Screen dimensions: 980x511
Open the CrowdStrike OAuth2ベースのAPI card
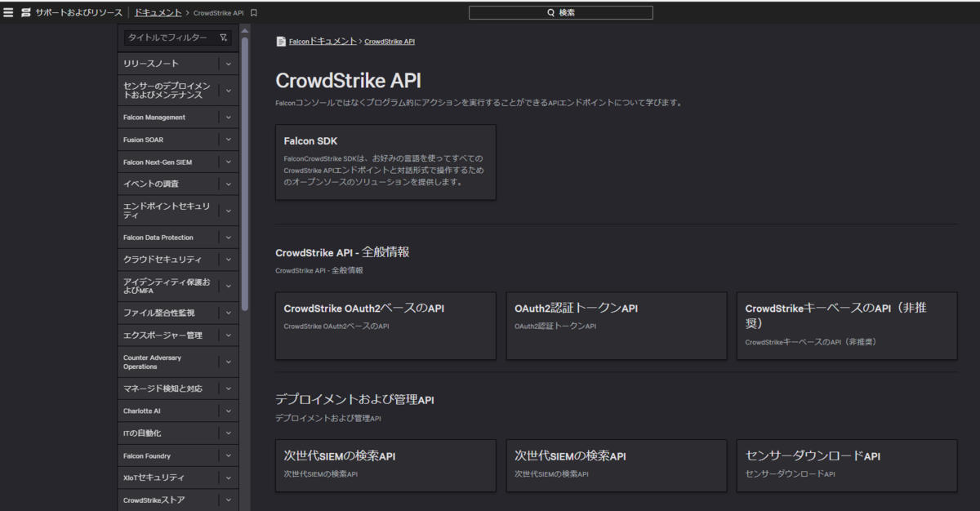tap(385, 326)
